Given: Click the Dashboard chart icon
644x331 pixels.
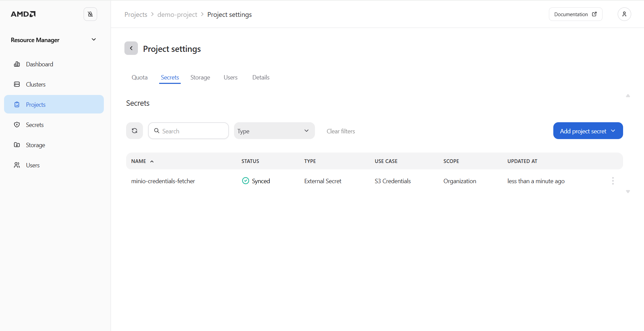Looking at the screenshot, I should pyautogui.click(x=17, y=64).
